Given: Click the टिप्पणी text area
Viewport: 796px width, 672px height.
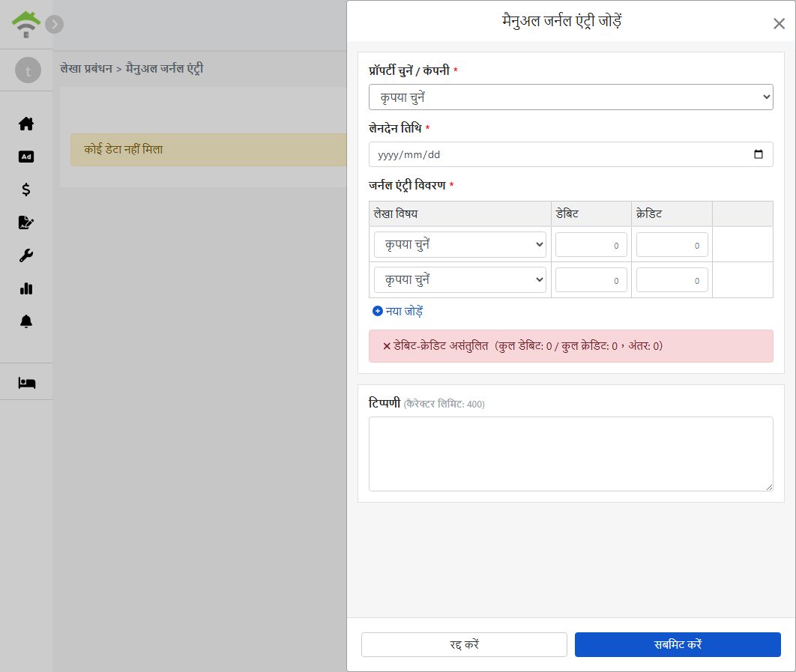Looking at the screenshot, I should tap(570, 454).
